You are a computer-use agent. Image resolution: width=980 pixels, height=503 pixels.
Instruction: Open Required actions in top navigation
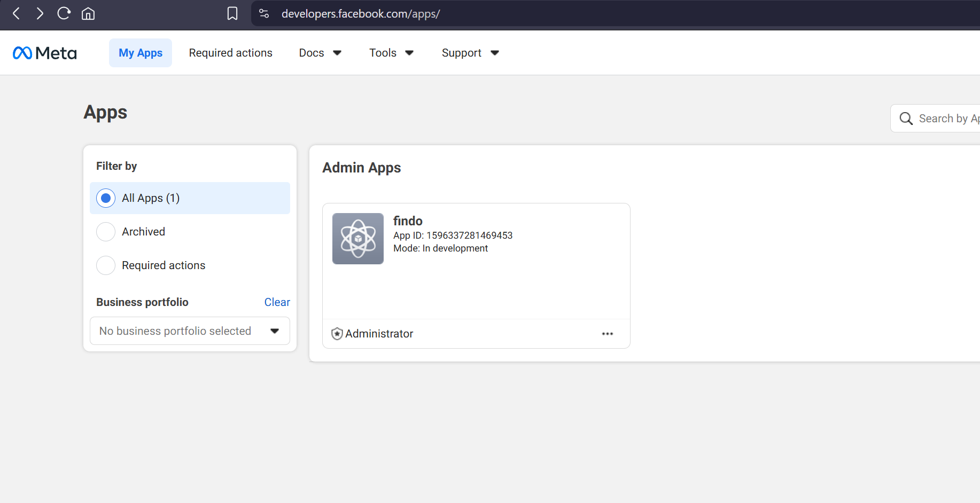click(x=231, y=53)
